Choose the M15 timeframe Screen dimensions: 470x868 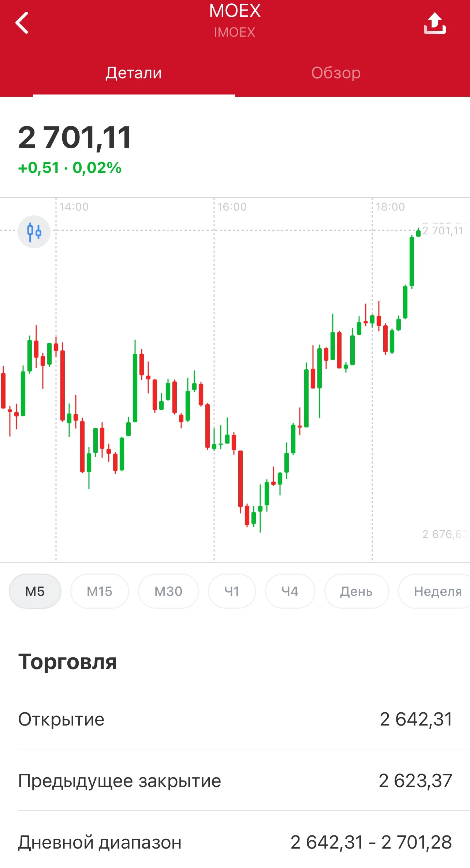[x=100, y=591]
